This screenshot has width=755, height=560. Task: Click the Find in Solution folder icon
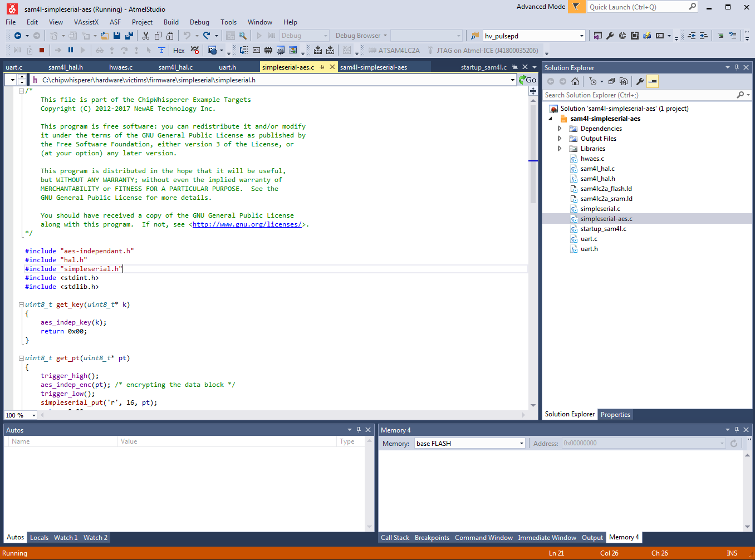click(x=475, y=36)
